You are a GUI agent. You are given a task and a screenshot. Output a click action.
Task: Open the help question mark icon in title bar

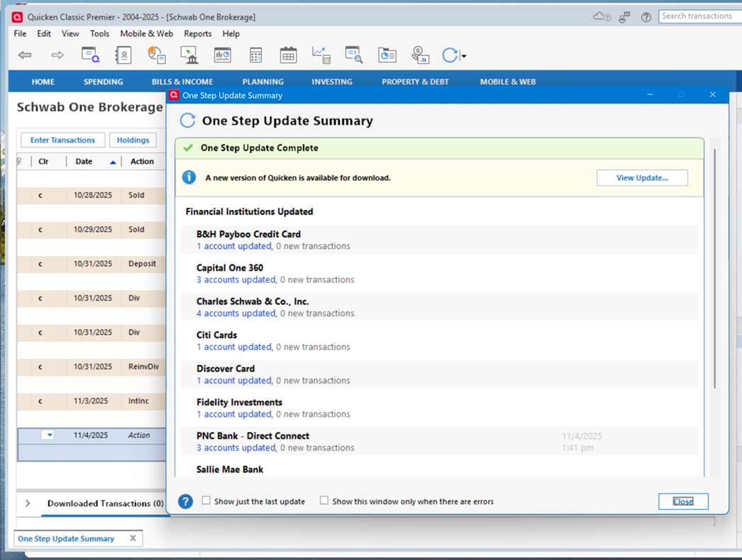[x=646, y=17]
